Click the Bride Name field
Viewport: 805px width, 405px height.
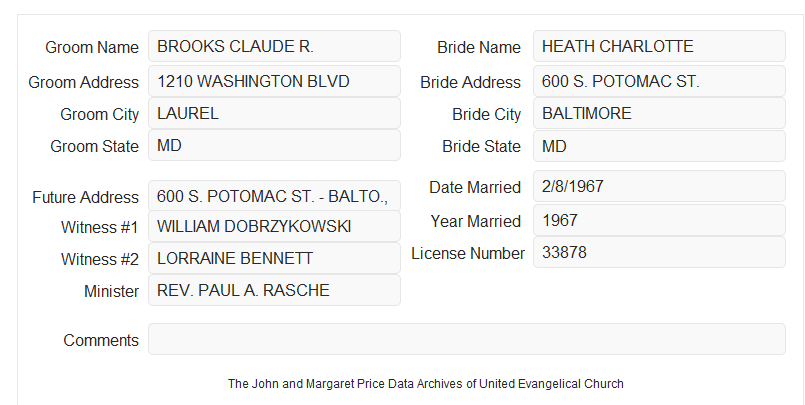tap(659, 46)
